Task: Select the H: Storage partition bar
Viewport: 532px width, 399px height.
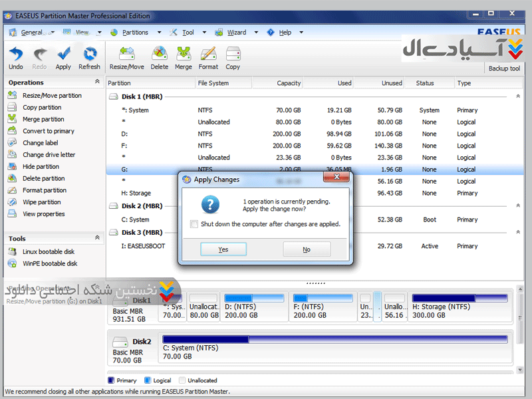Action: pyautogui.click(x=461, y=306)
